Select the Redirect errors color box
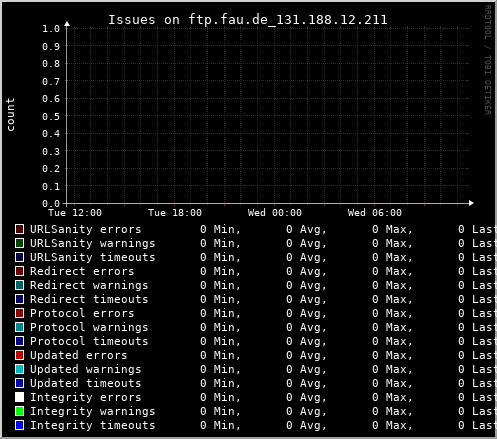497x439 pixels. [19, 271]
